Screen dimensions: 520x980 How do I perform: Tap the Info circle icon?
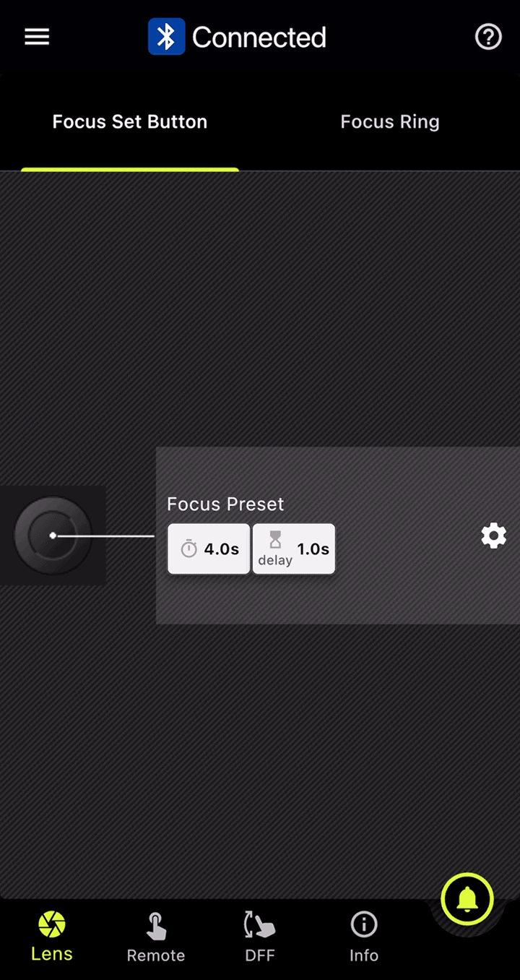[364, 924]
